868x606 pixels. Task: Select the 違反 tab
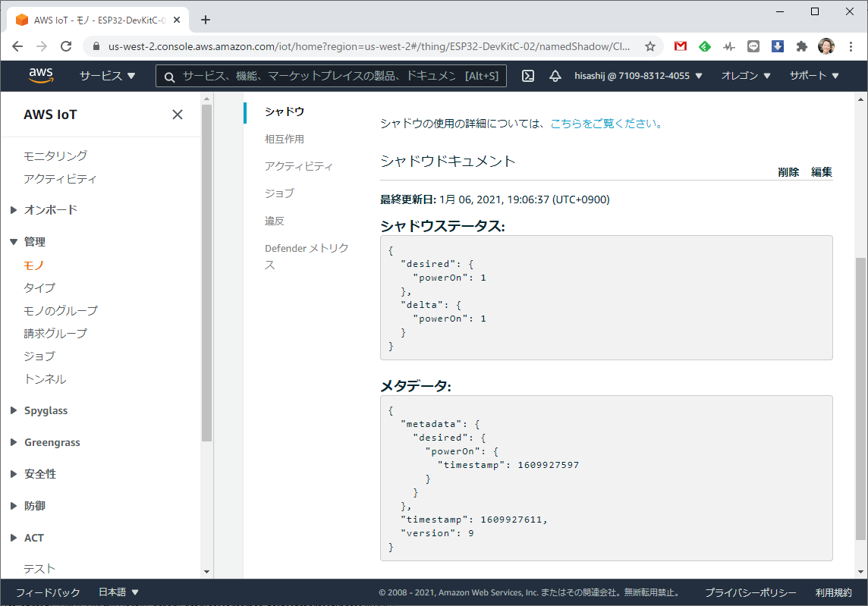[275, 221]
